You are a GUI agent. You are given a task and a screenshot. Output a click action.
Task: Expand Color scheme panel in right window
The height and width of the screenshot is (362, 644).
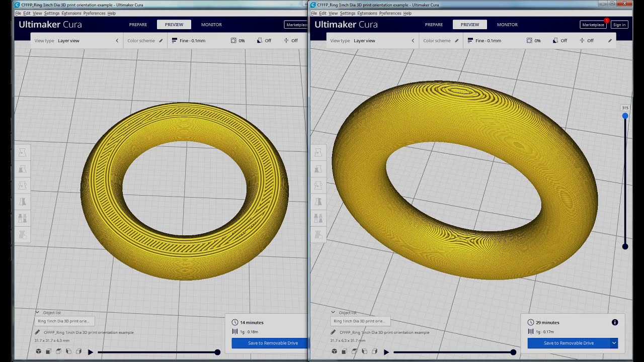pyautogui.click(x=441, y=41)
